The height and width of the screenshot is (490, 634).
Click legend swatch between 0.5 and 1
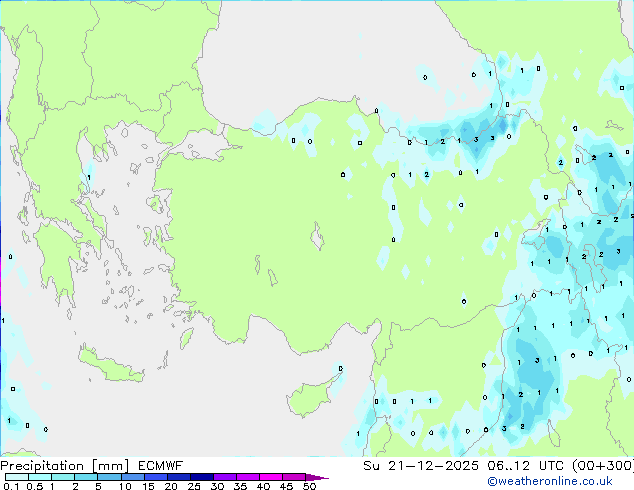point(40,477)
